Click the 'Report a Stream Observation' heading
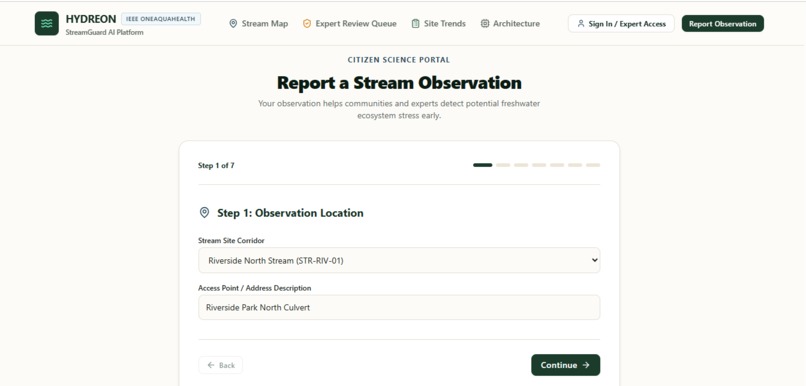Image resolution: width=806 pixels, height=386 pixels. [x=399, y=82]
